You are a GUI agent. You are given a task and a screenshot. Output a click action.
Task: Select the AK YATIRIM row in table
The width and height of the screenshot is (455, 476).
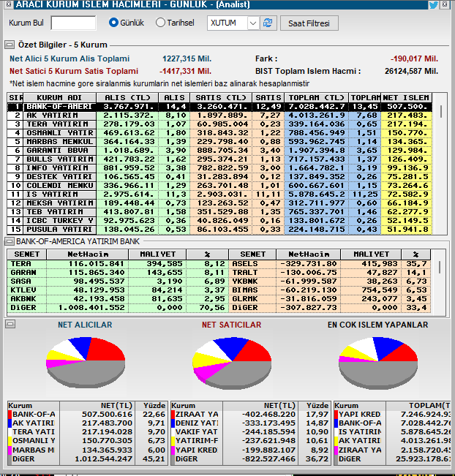[x=59, y=116]
